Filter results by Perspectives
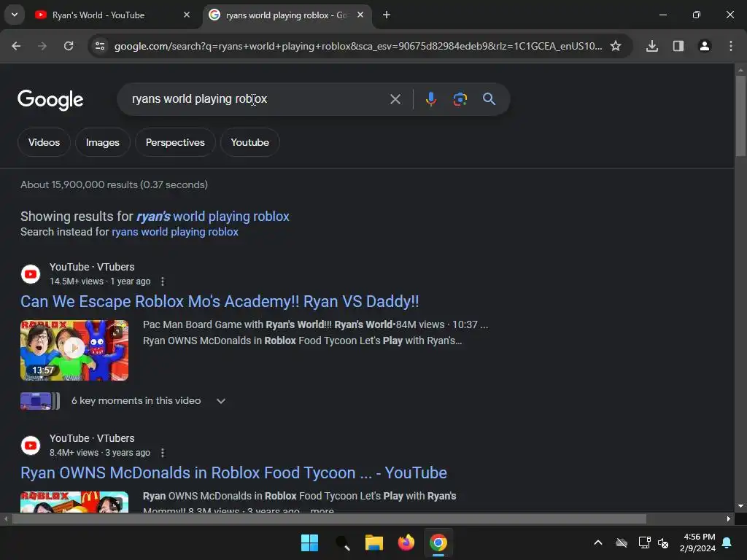The width and height of the screenshot is (747, 560). click(175, 142)
